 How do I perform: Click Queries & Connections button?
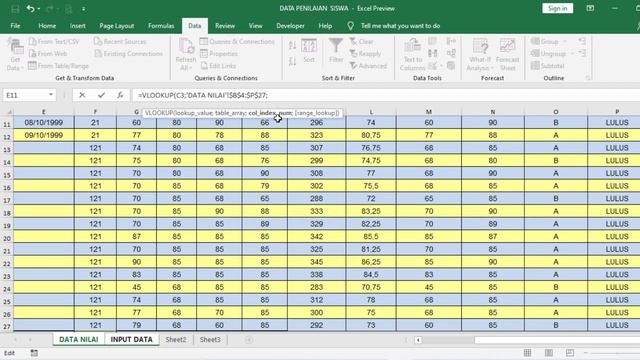[x=238, y=42]
